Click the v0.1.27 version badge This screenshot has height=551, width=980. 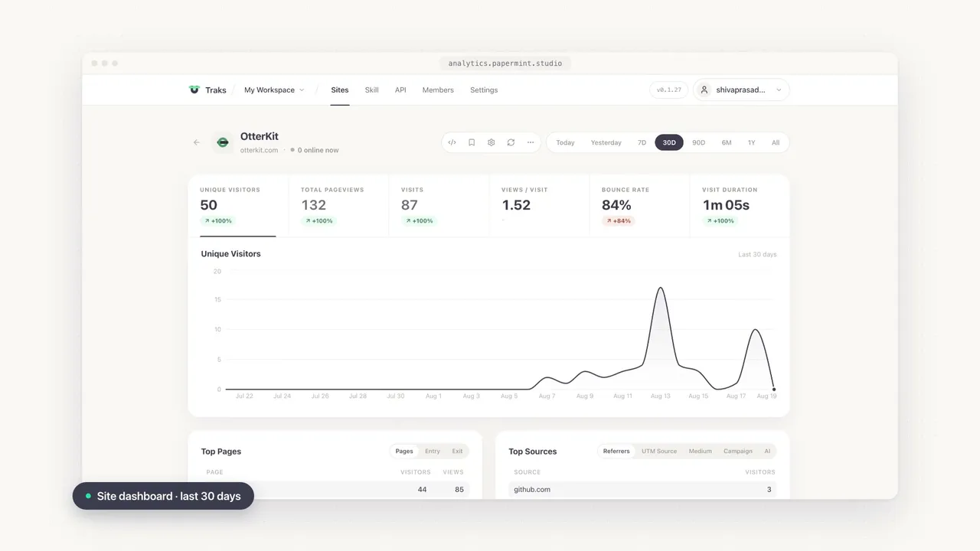click(x=669, y=90)
